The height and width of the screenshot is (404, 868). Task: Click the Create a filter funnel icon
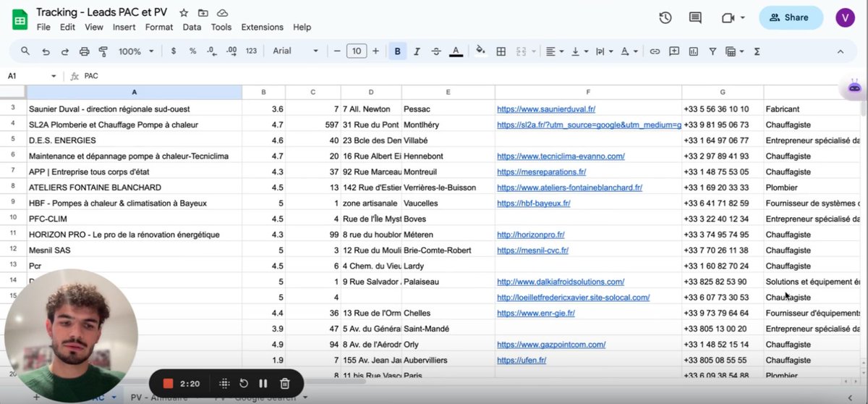(x=712, y=51)
